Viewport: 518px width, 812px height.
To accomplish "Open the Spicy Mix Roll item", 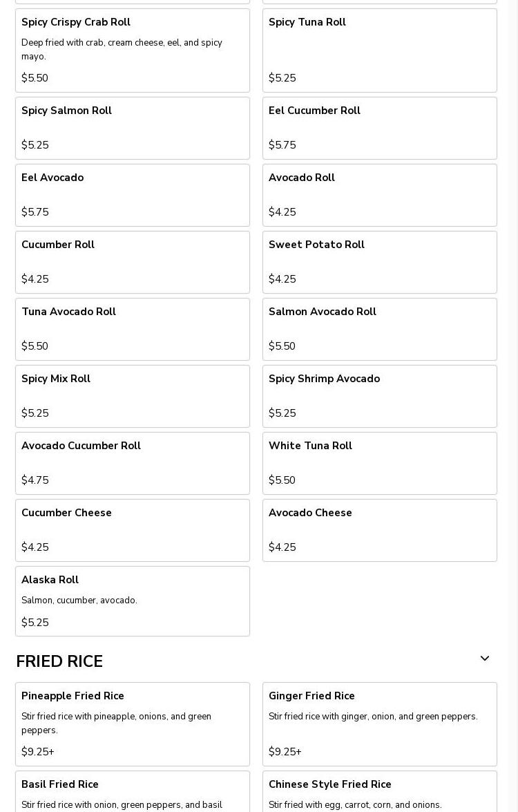I will tap(133, 396).
